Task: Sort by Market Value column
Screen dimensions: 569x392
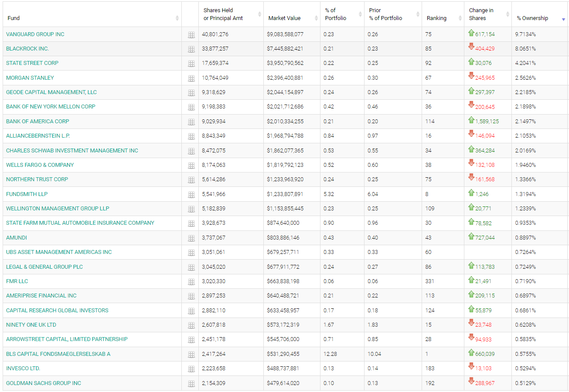Action: (292, 14)
